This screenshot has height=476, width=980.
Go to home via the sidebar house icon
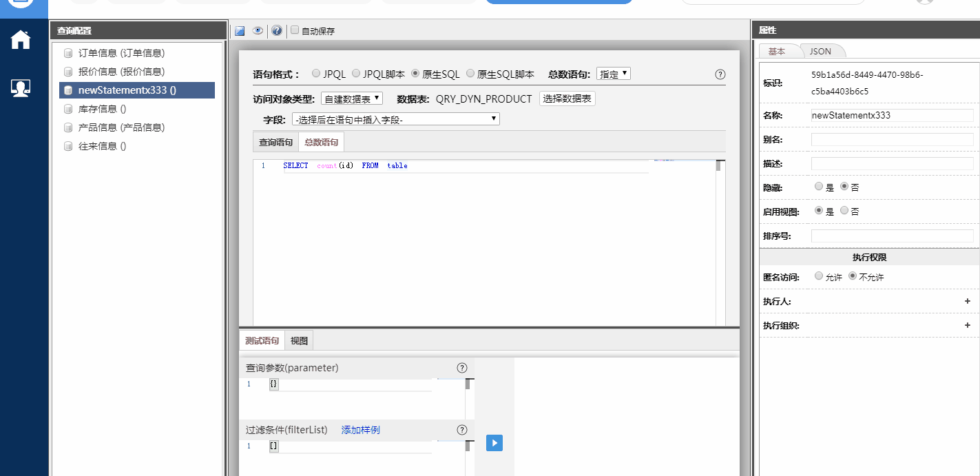tap(21, 41)
